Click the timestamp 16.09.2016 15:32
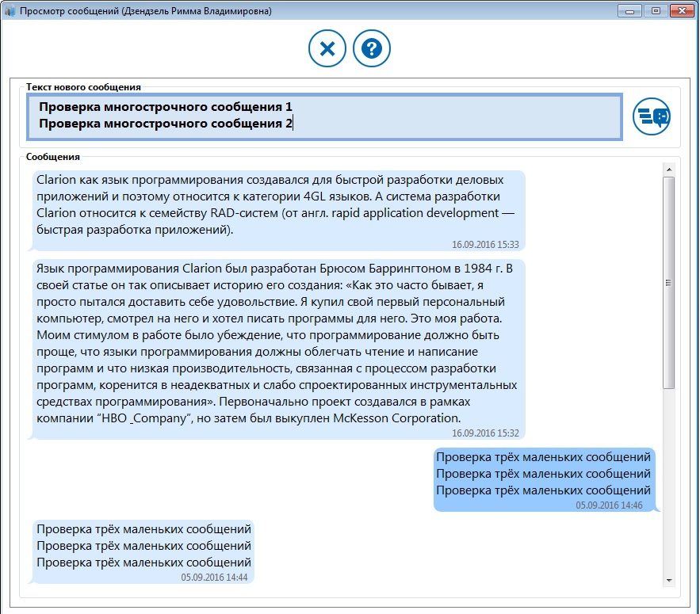Screen dimensions: 700x614 click(485, 433)
